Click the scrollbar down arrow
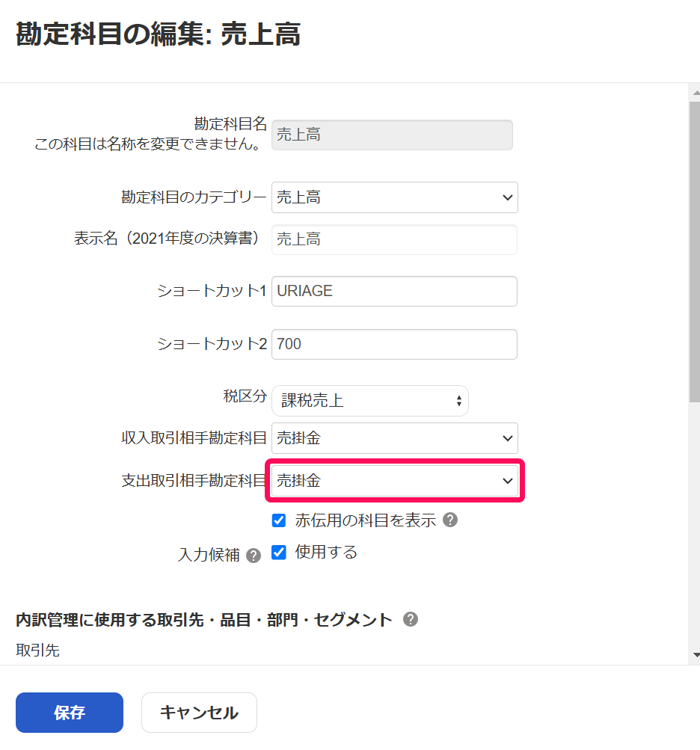The height and width of the screenshot is (750, 700). click(x=696, y=655)
